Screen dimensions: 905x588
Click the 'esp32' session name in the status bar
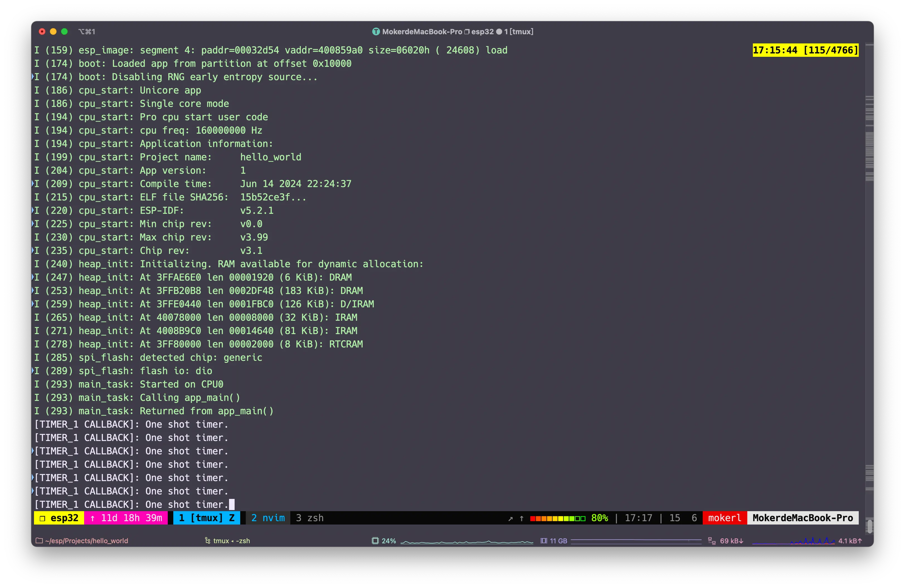[64, 518]
